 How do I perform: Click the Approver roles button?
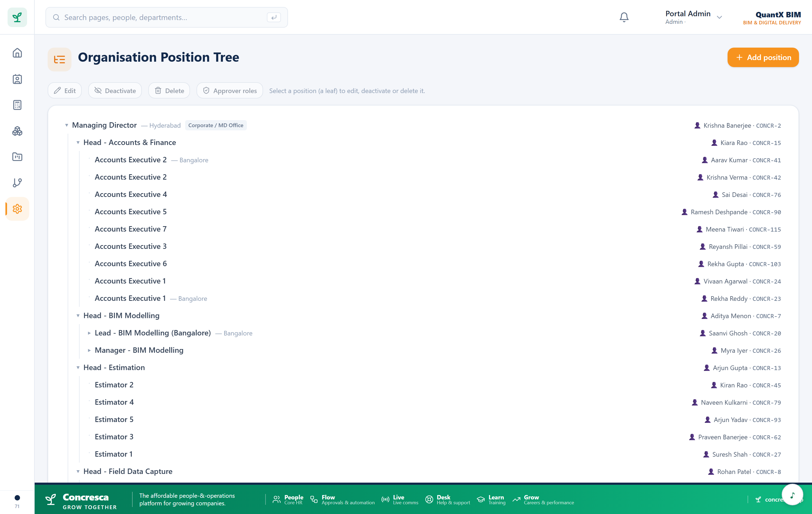(230, 90)
